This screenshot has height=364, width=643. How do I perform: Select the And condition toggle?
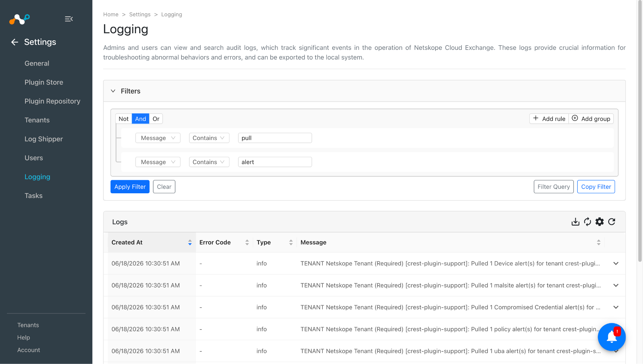[x=141, y=119]
